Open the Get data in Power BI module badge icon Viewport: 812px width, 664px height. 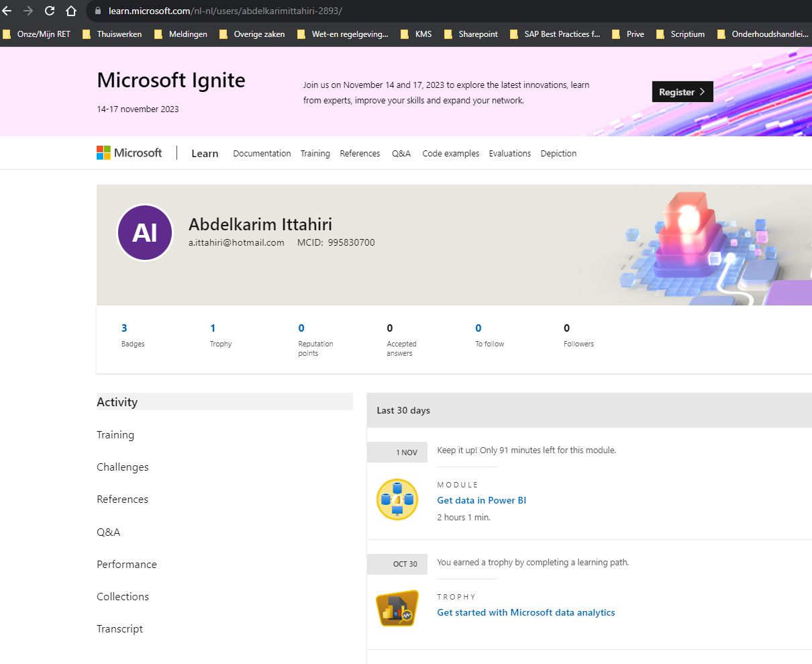[x=397, y=500]
